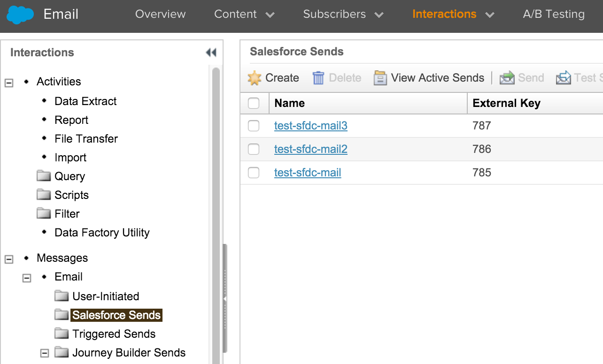Image resolution: width=603 pixels, height=364 pixels.
Task: Click the Email app title
Action: (61, 14)
